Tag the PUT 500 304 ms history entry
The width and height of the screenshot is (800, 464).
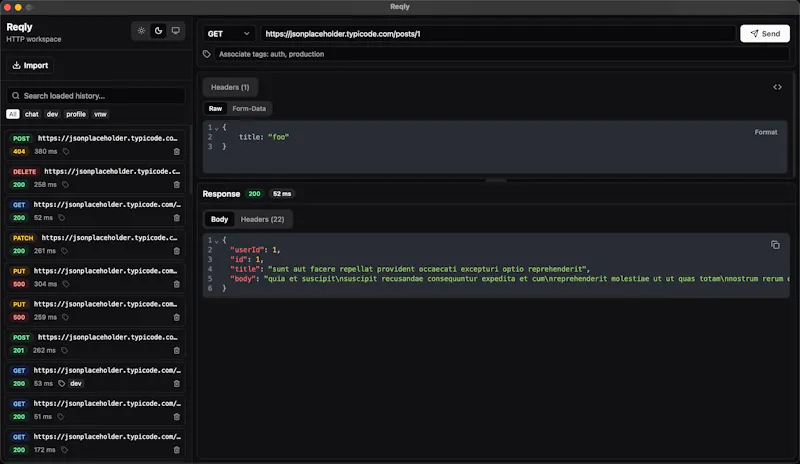click(66, 284)
